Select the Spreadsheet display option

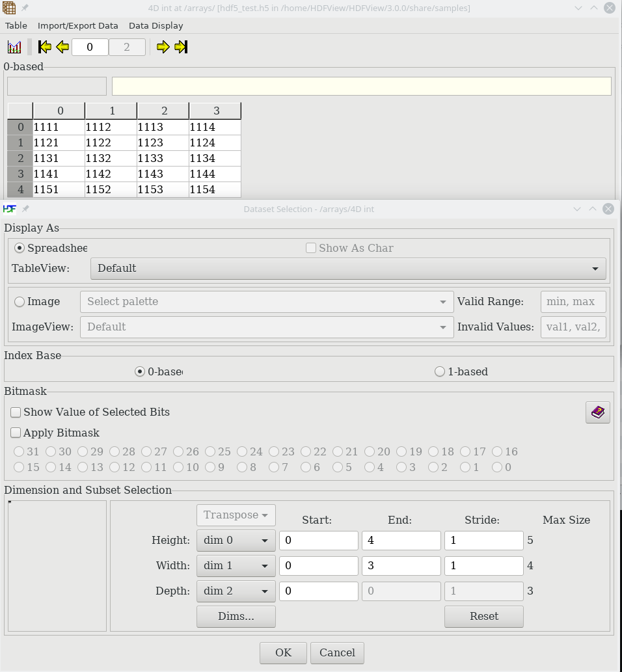(x=51, y=248)
